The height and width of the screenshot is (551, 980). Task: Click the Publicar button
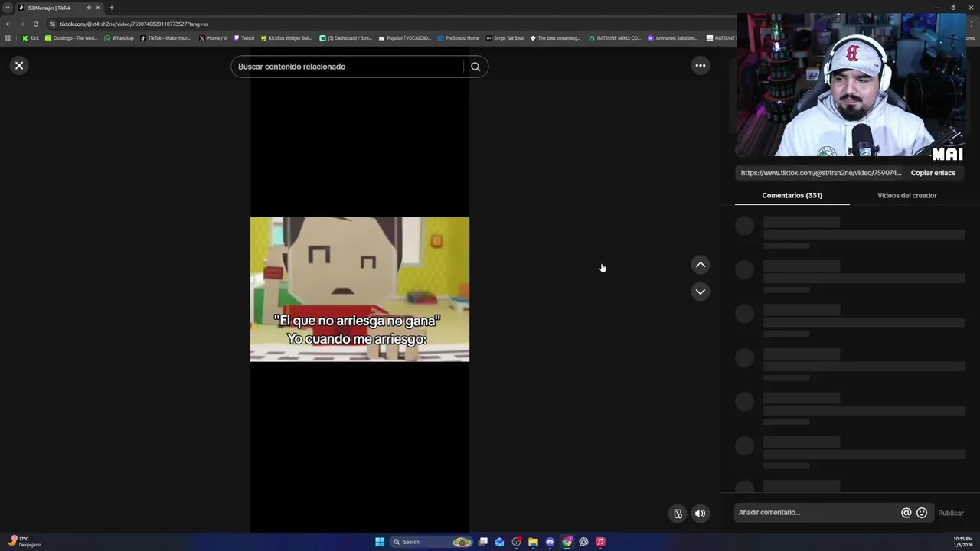951,513
